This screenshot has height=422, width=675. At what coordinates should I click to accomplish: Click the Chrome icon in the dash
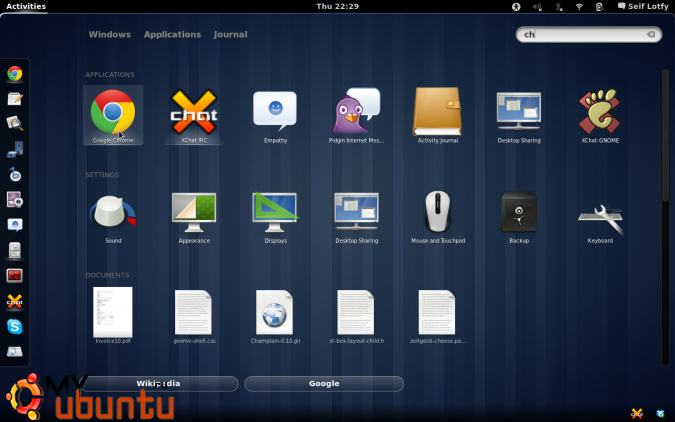pos(15,74)
